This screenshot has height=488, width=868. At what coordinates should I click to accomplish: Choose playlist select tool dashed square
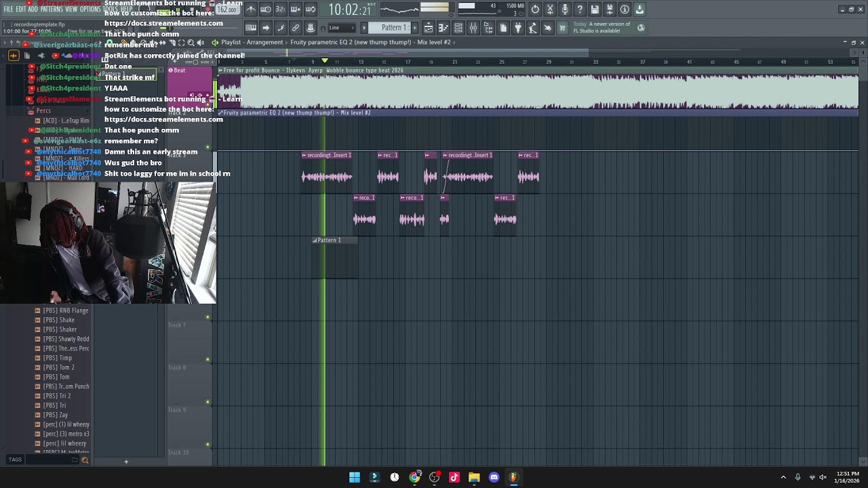coord(181,42)
